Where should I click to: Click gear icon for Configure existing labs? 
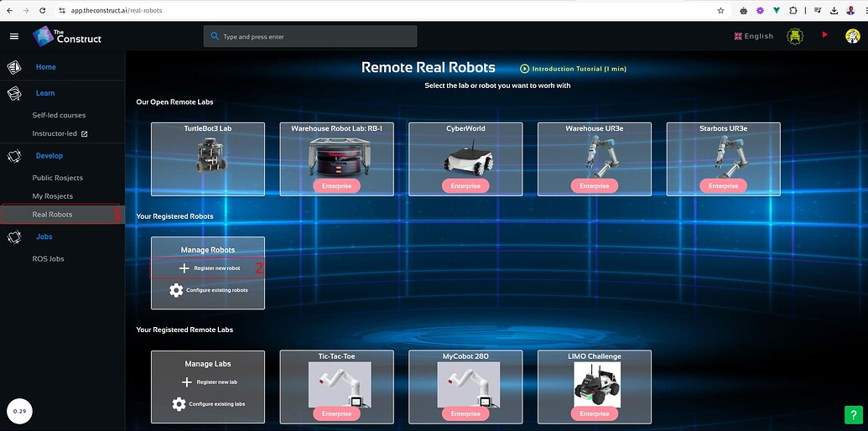(179, 404)
